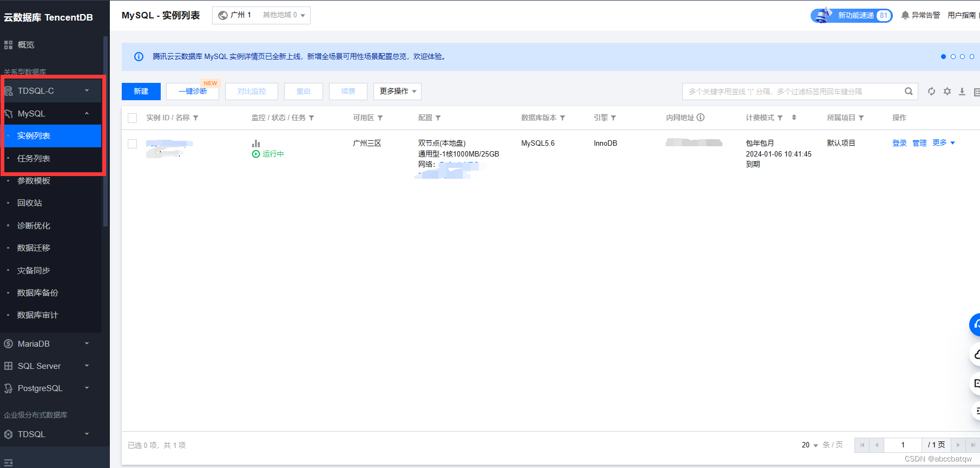This screenshot has height=468, width=980.
Task: Click the TDSQL-C database icon
Action: coord(8,91)
